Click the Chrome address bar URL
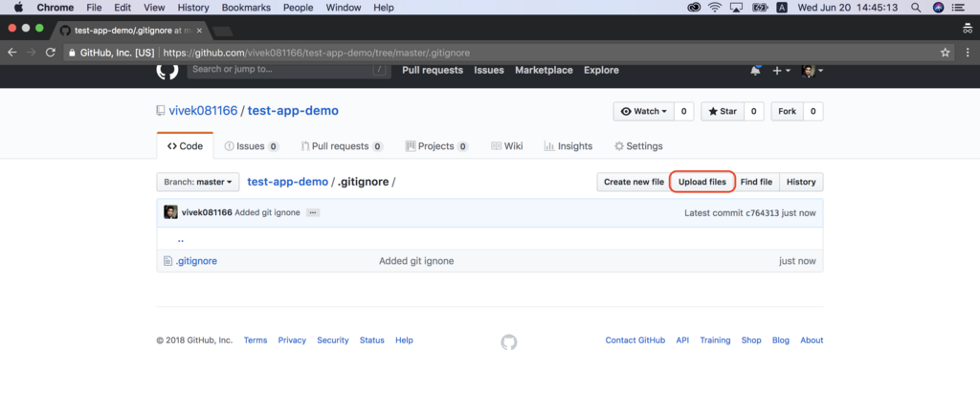 (316, 53)
